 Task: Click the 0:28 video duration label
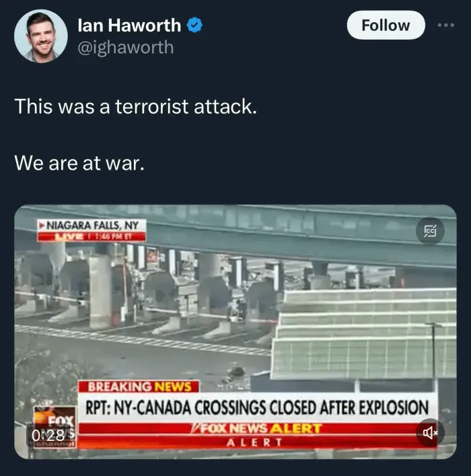[48, 436]
